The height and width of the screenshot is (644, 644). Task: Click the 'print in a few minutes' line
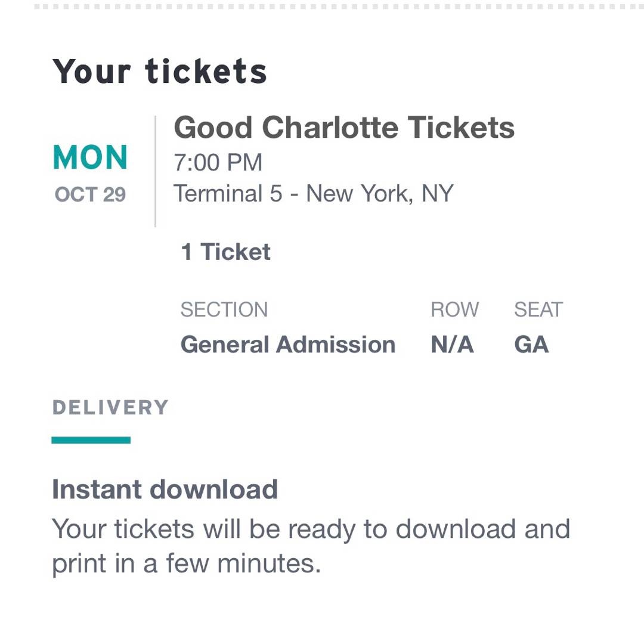pos(186,564)
